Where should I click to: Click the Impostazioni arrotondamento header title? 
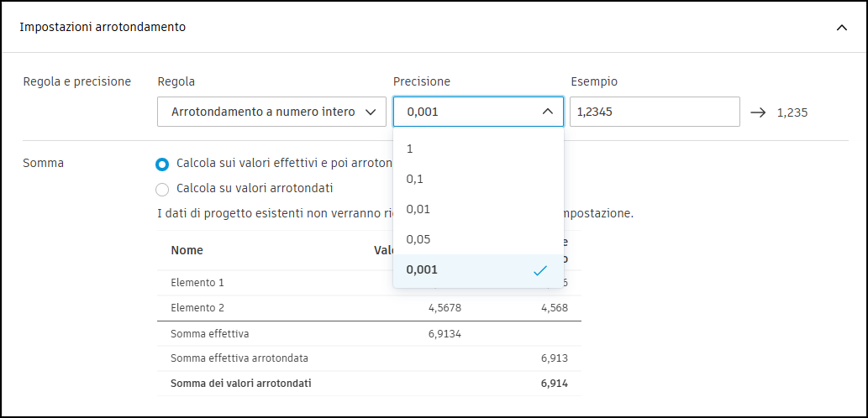click(103, 27)
